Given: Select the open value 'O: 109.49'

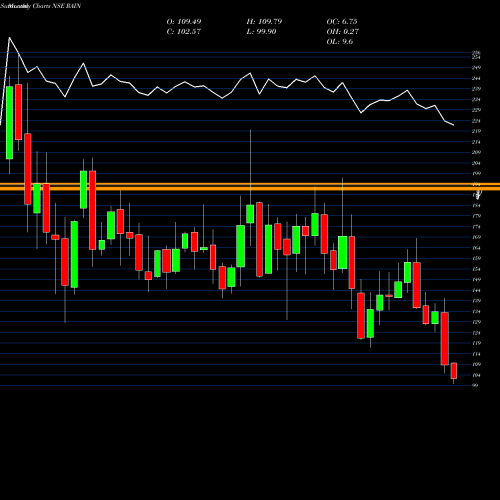Looking at the screenshot, I should (x=184, y=22).
